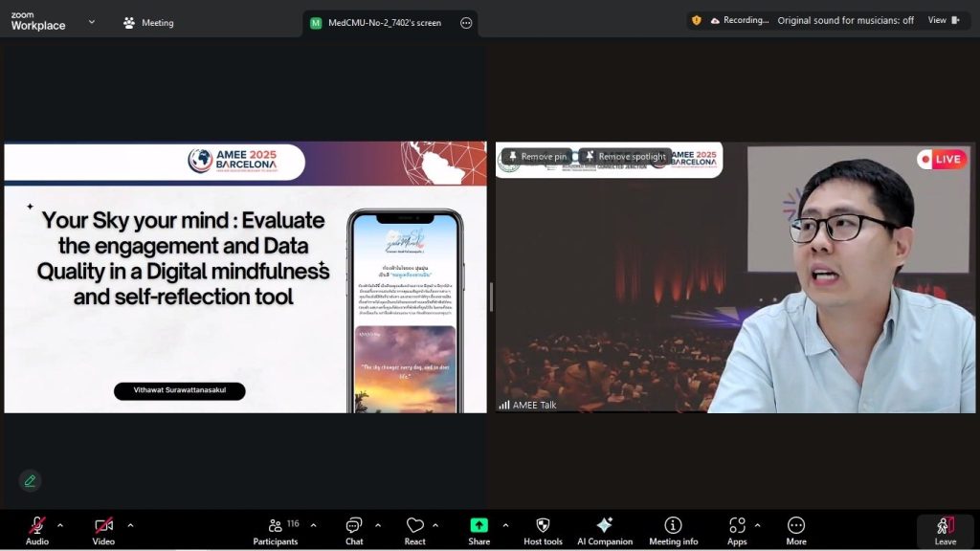Open the Apps menu icon
Screen dimensions: 980x551
click(737, 529)
